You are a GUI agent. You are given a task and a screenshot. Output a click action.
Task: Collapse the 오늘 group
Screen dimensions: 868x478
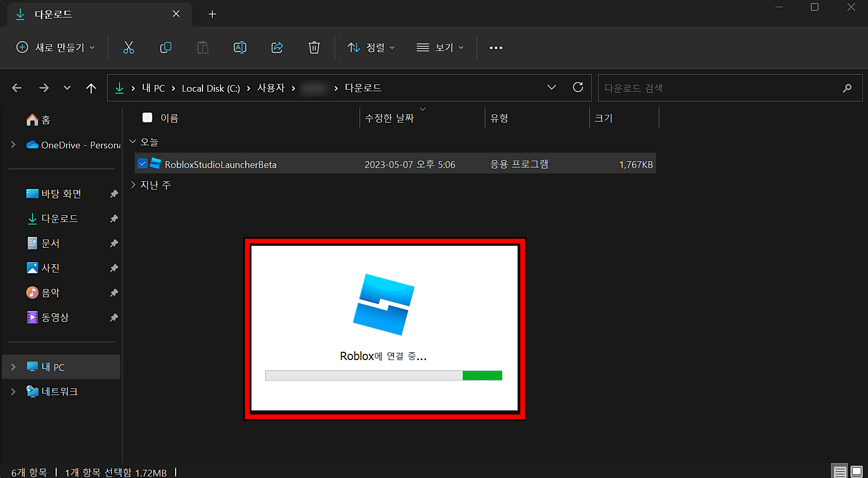click(133, 142)
